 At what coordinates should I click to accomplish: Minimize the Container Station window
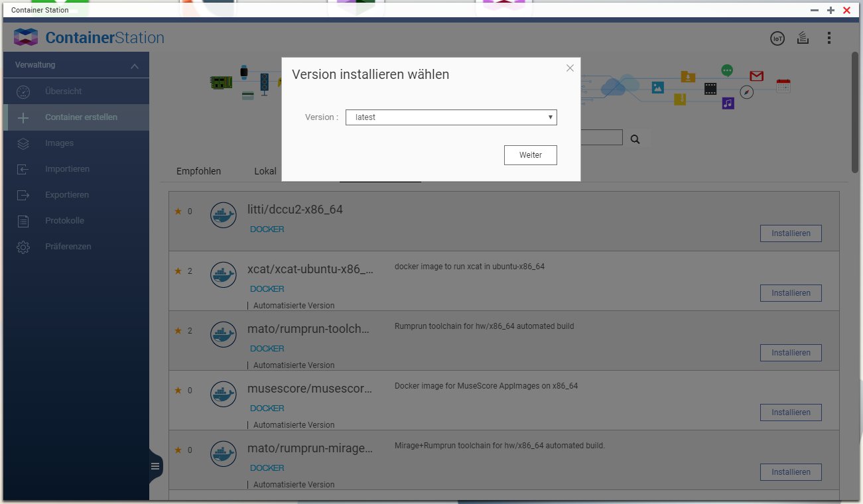[x=815, y=10]
